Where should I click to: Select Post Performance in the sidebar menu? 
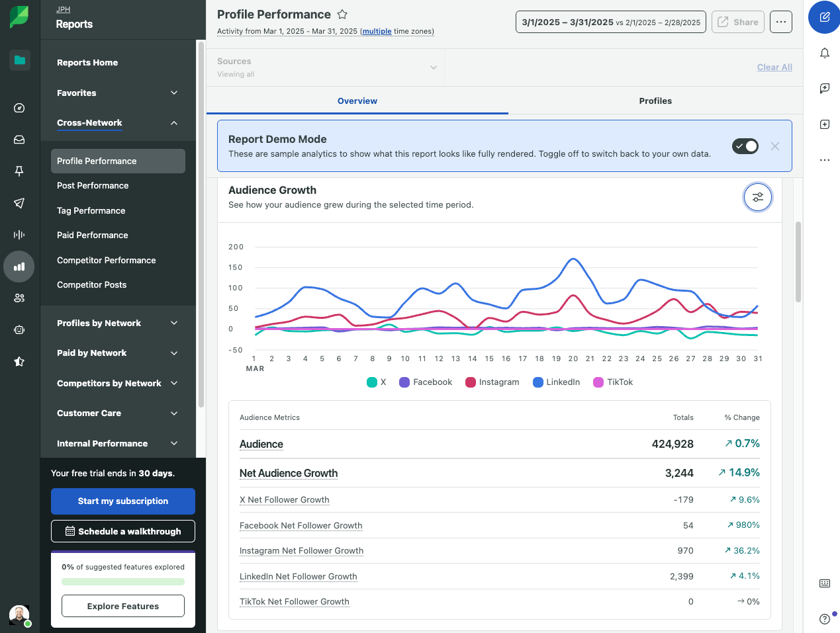point(93,185)
